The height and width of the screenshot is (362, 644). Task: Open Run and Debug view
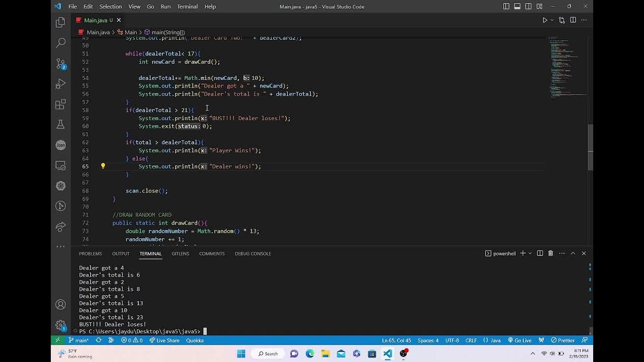click(x=61, y=83)
